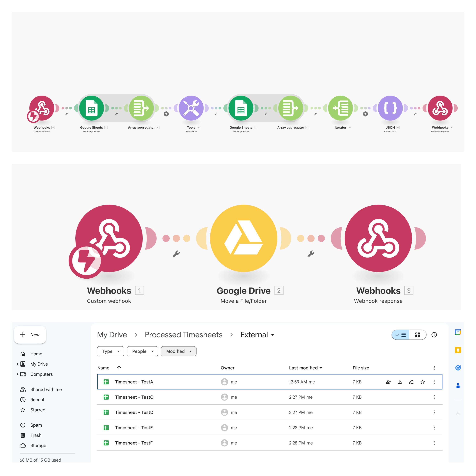Select the JSON Create JSON module

390,108
